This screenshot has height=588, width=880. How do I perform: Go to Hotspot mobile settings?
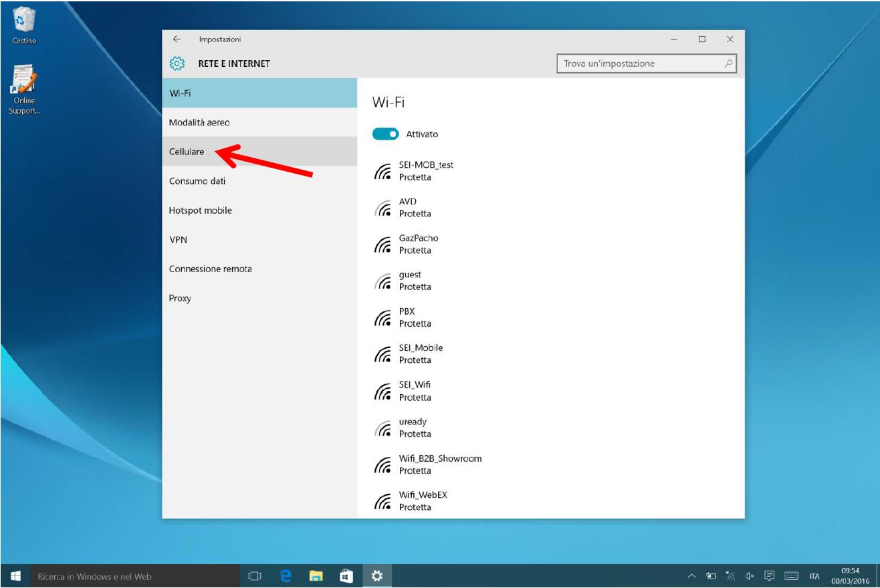click(260, 210)
